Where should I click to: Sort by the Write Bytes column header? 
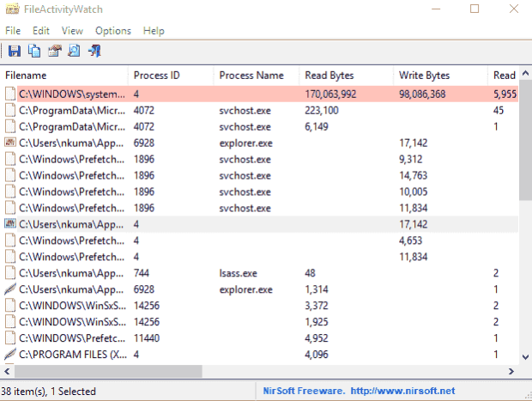coord(440,76)
